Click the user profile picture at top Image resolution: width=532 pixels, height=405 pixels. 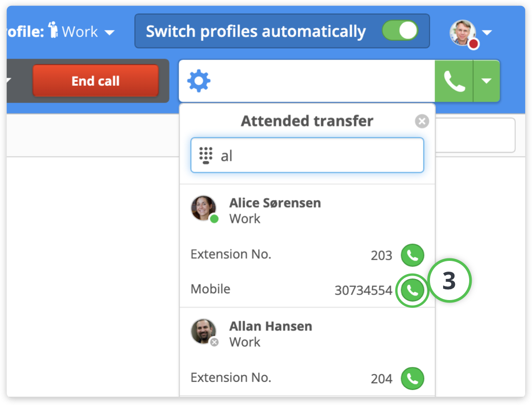[463, 32]
